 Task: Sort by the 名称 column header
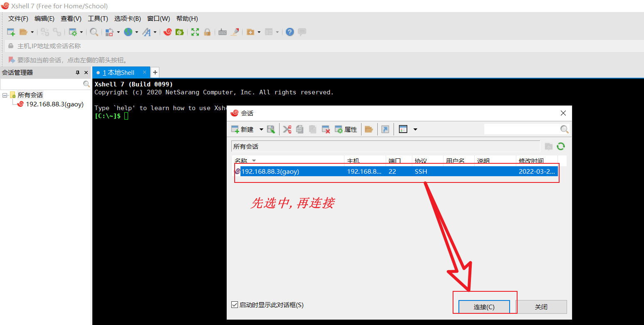(x=288, y=161)
